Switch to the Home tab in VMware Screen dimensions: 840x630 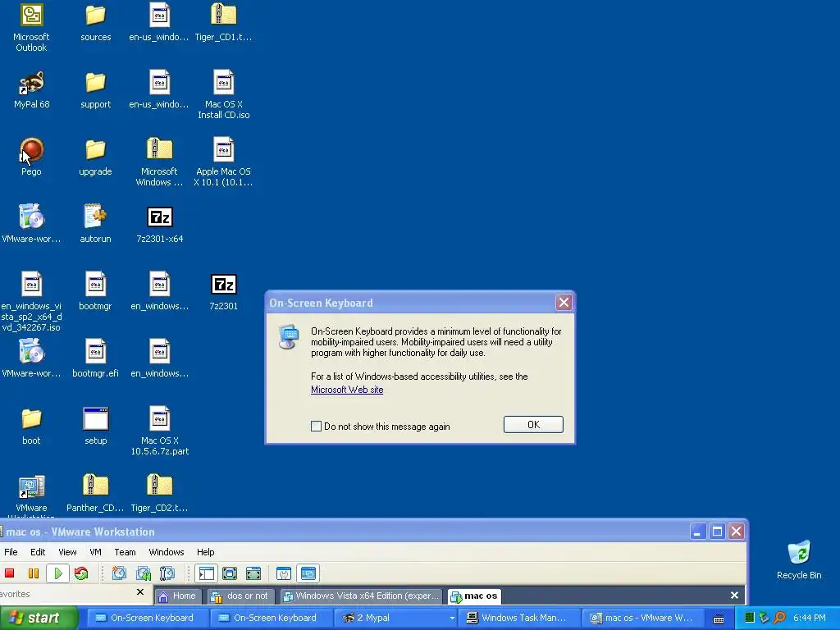(x=178, y=596)
